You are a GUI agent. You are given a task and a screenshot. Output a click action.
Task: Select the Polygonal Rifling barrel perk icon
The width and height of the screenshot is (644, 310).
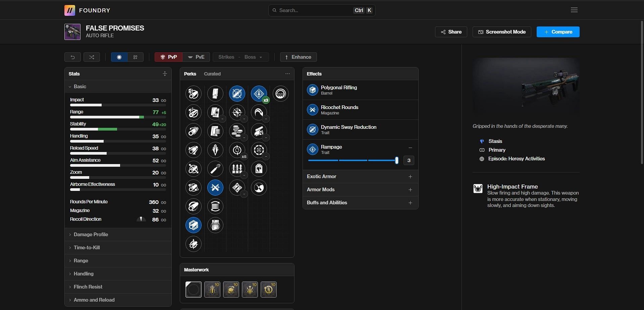(194, 225)
